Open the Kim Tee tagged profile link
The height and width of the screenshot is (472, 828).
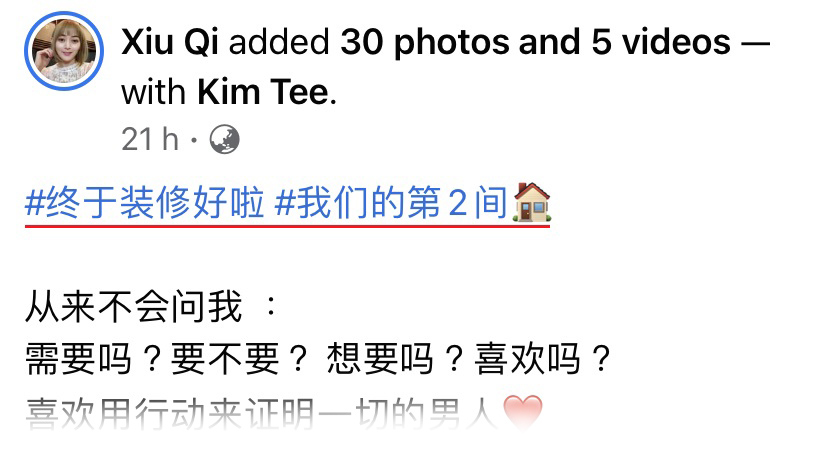[263, 92]
